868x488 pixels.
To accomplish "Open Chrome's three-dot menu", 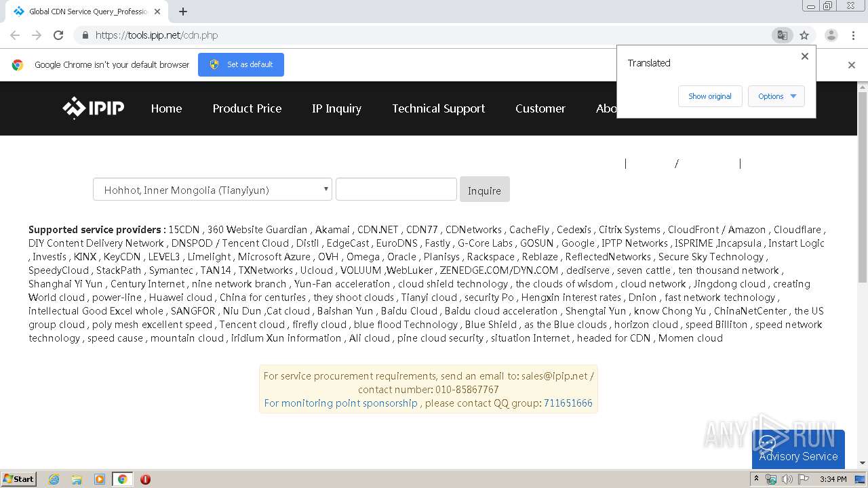I will tap(853, 35).
